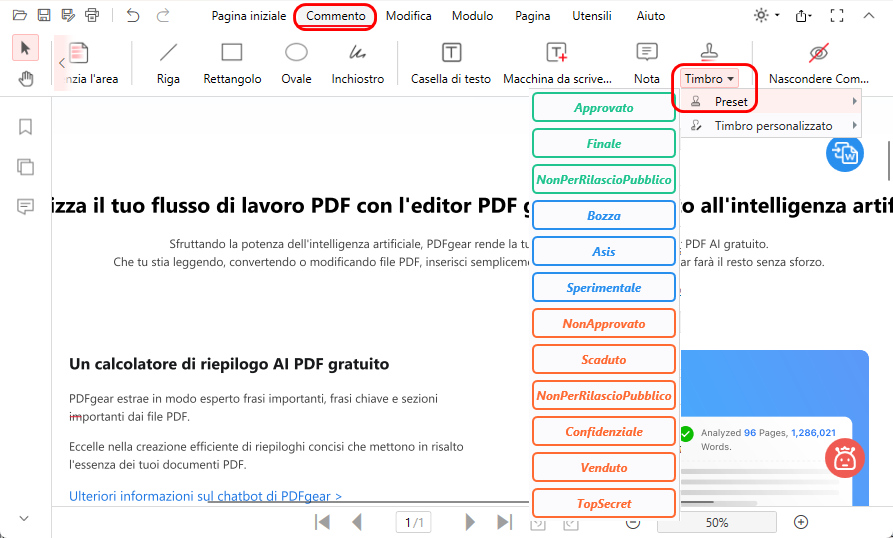Open a file with the folder icon
This screenshot has width=893, height=538.
point(19,15)
